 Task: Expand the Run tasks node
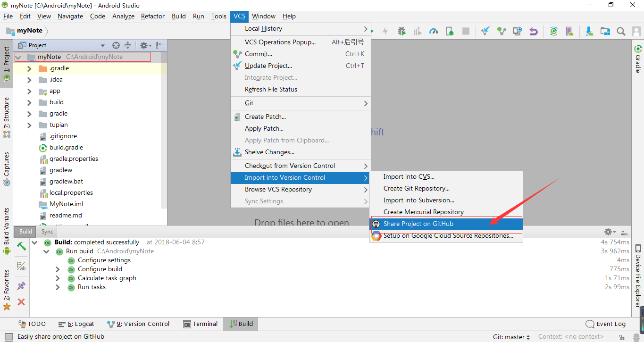pos(58,287)
